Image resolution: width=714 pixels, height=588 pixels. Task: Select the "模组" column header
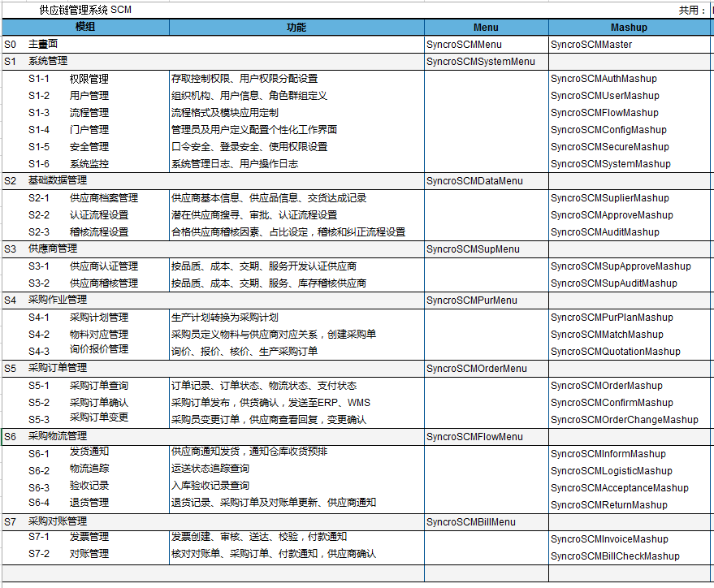(x=85, y=27)
